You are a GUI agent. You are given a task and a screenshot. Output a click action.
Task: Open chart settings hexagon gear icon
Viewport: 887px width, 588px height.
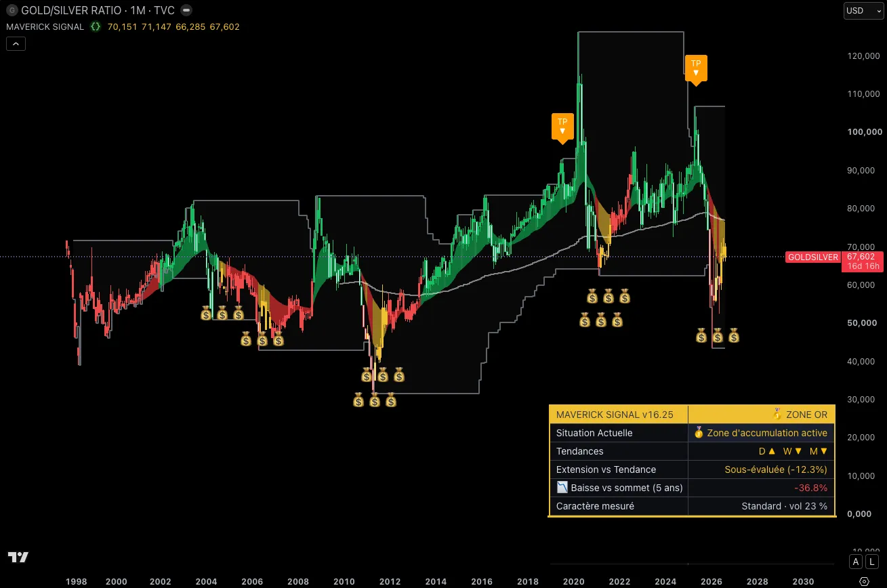(x=863, y=581)
